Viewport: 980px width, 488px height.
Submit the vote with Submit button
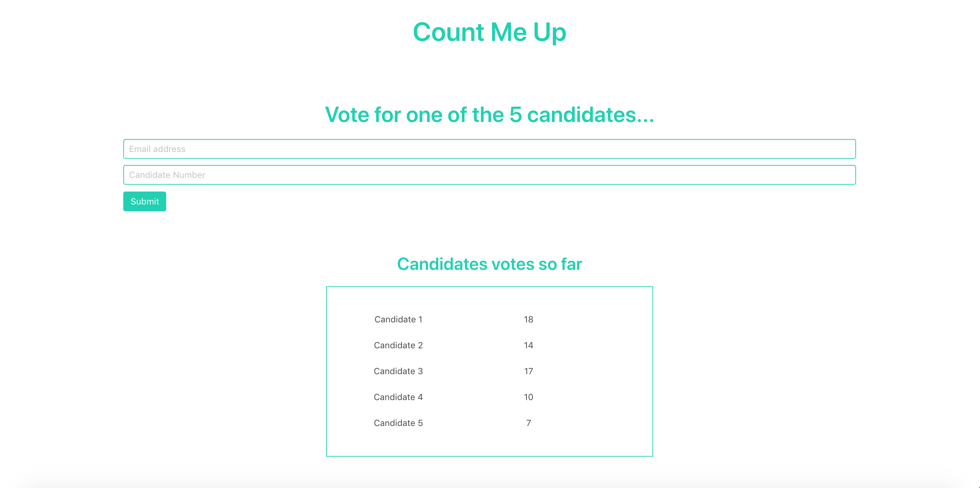145,201
